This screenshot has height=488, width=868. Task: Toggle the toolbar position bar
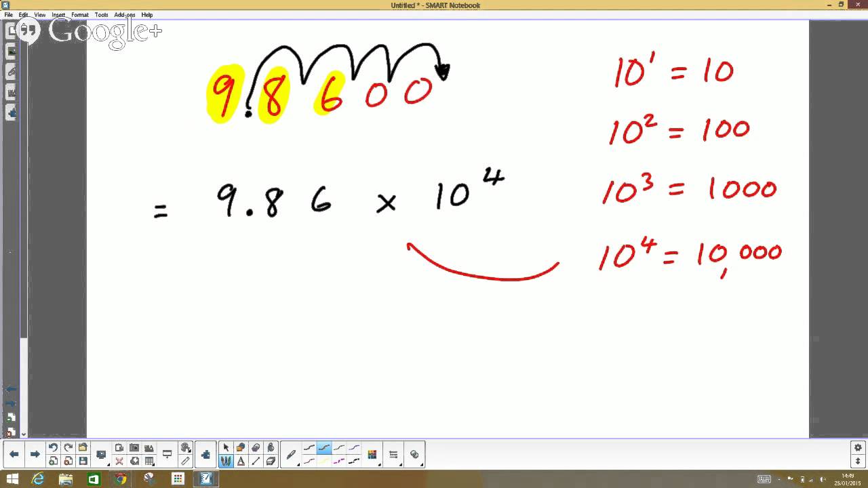[167, 454]
